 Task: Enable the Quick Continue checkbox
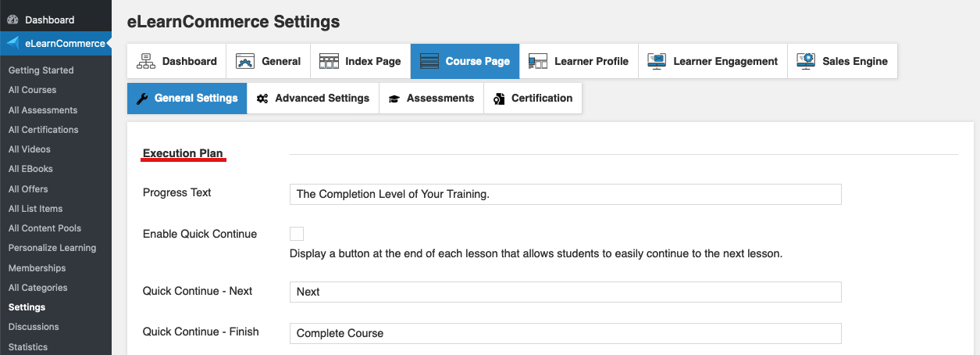pyautogui.click(x=297, y=234)
